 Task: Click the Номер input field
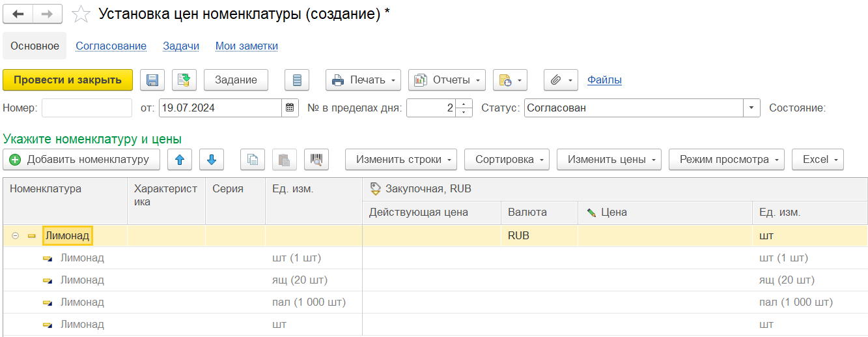pos(87,108)
